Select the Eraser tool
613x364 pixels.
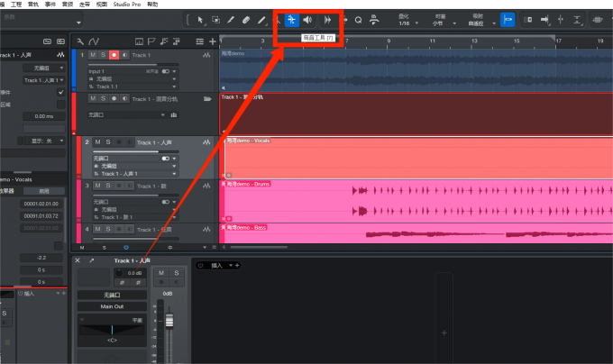(246, 20)
